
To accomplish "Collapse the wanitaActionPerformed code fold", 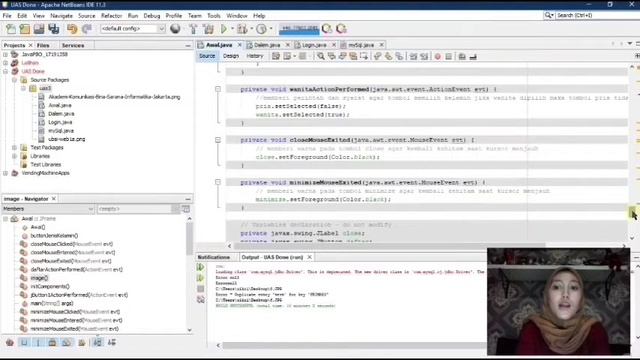I will [x=218, y=89].
